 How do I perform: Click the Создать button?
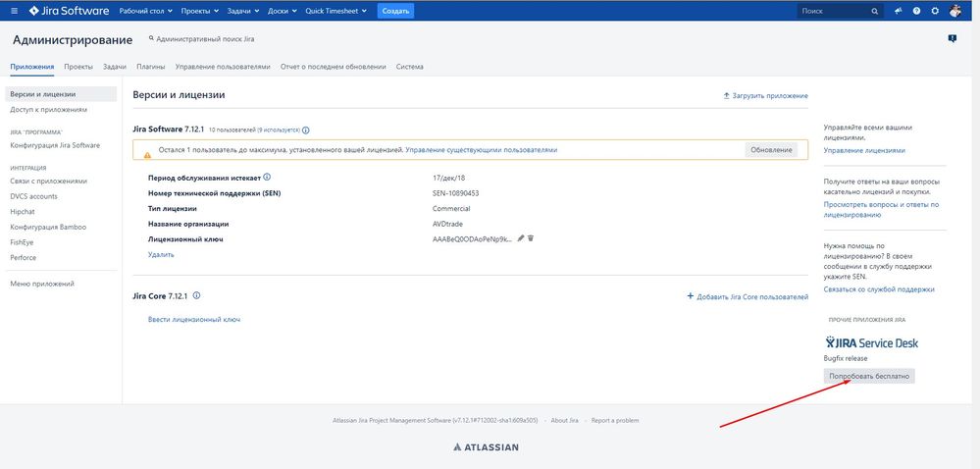click(x=395, y=11)
